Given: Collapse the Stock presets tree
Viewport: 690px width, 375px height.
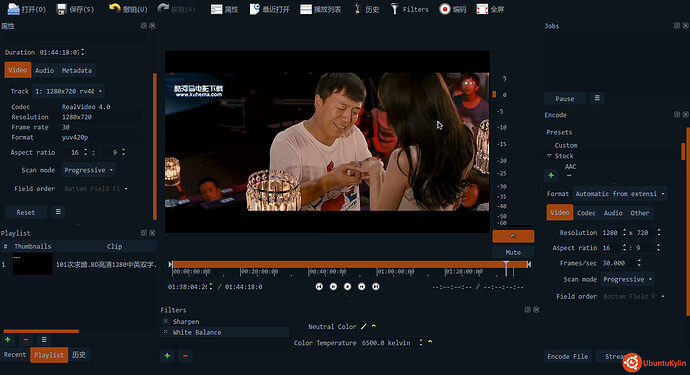Looking at the screenshot, I should 549,155.
